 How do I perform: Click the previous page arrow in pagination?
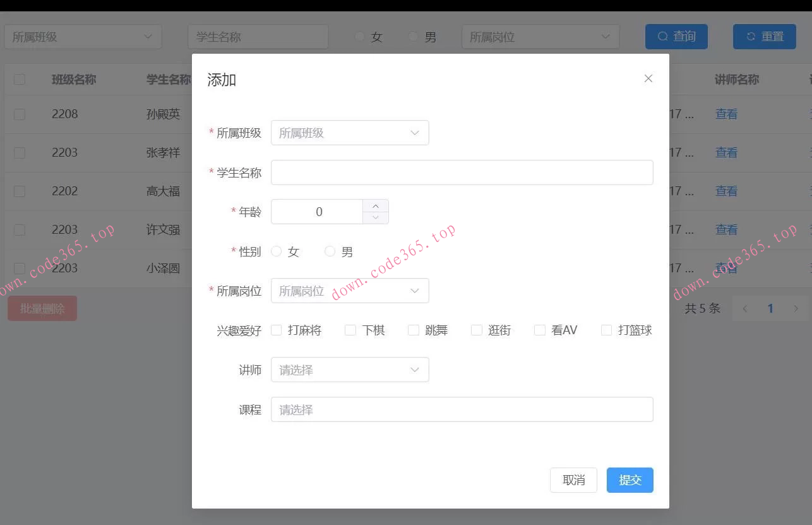point(745,308)
